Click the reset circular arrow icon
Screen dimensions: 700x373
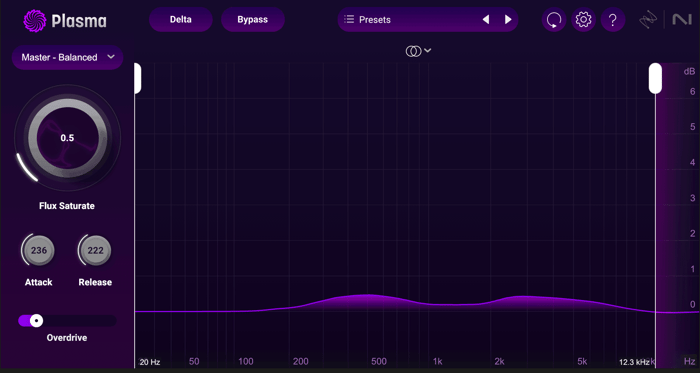554,20
